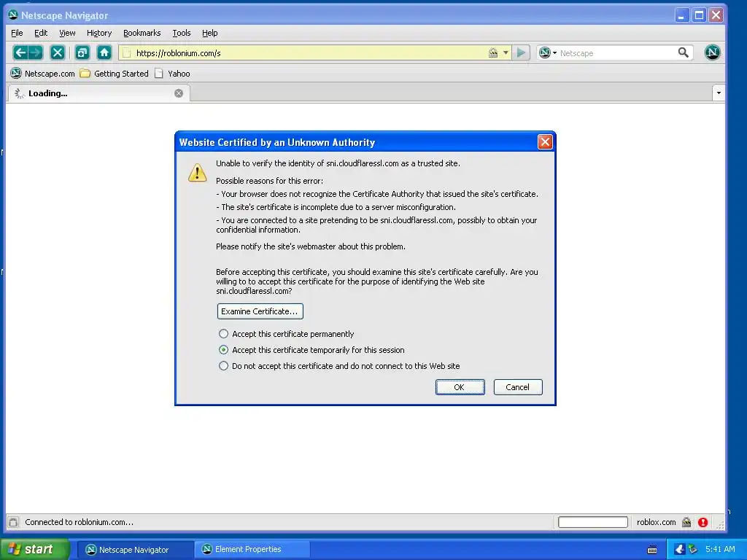This screenshot has height=560, width=747.
Task: Click the magnifier search icon
Action: coord(683,52)
